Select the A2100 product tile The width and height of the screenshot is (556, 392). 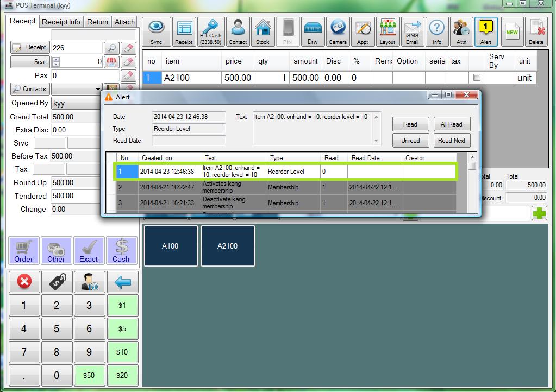[228, 246]
